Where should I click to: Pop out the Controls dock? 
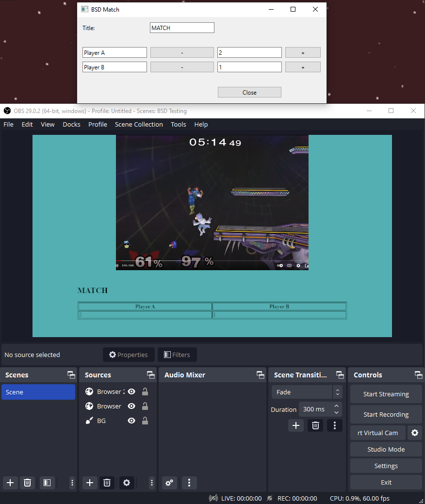(418, 375)
